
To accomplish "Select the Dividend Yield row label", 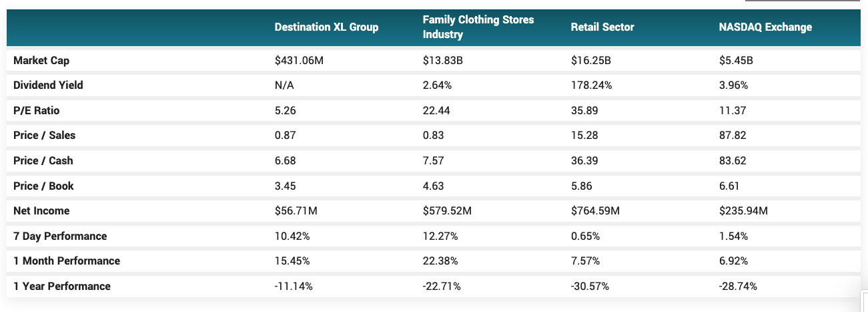I will coord(48,86).
